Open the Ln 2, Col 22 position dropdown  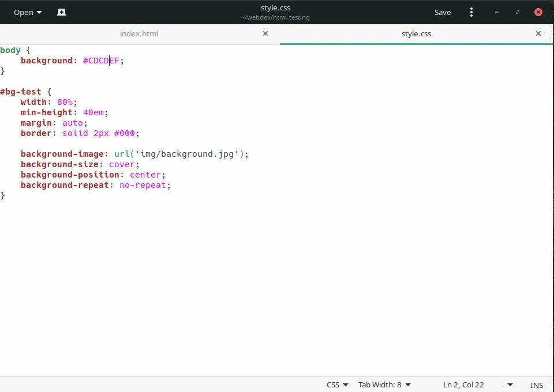click(478, 385)
